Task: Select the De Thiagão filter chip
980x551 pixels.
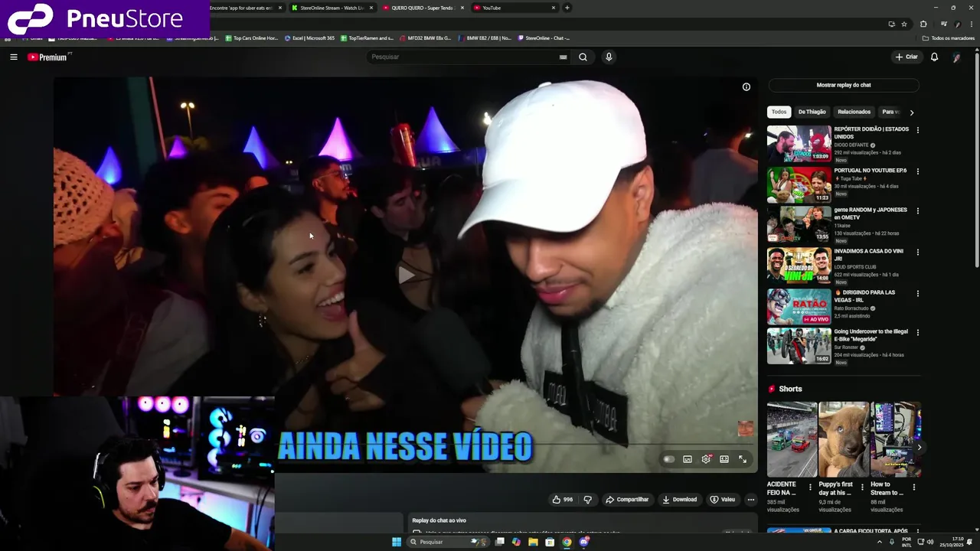Action: click(812, 112)
